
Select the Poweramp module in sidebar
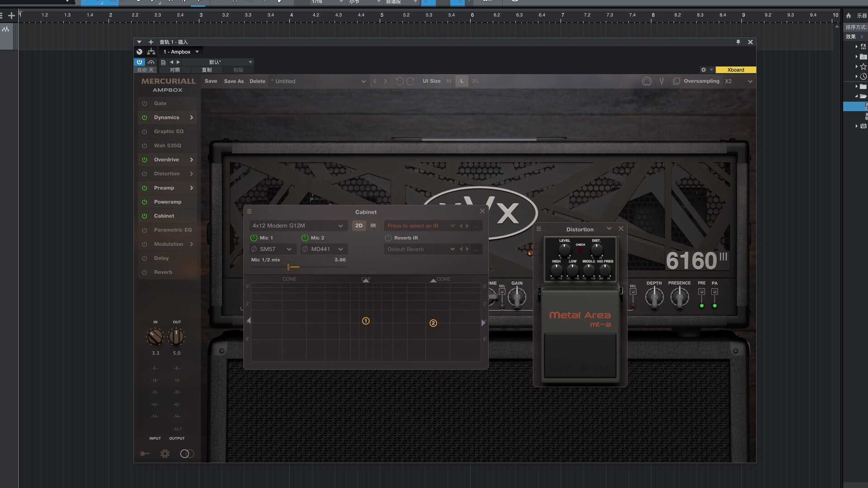tap(168, 202)
